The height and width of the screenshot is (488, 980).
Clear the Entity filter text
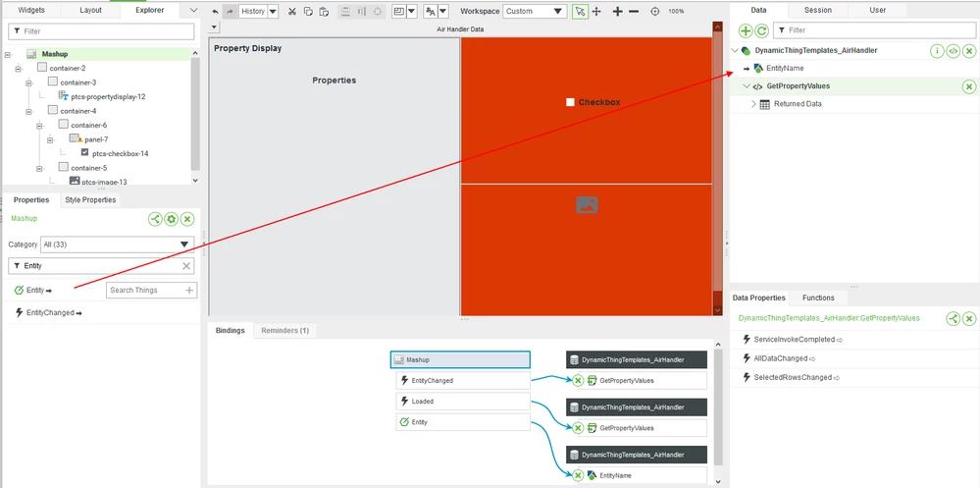pyautogui.click(x=186, y=266)
